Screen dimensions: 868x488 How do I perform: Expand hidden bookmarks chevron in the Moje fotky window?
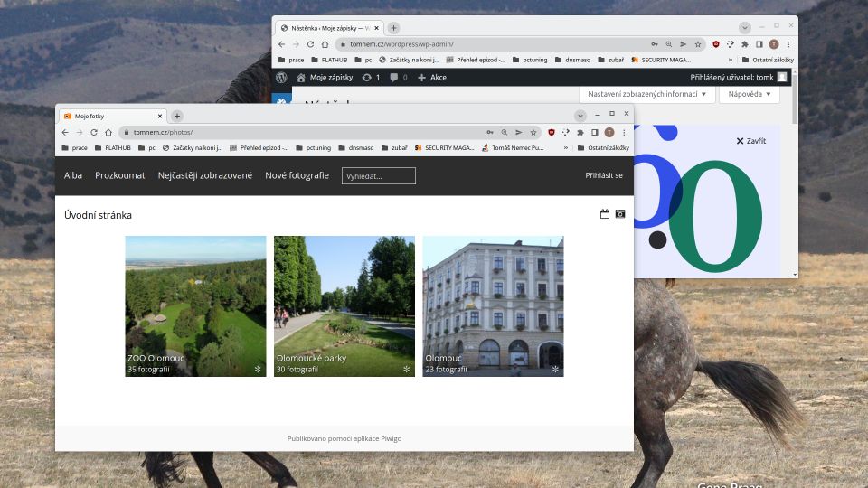566,147
